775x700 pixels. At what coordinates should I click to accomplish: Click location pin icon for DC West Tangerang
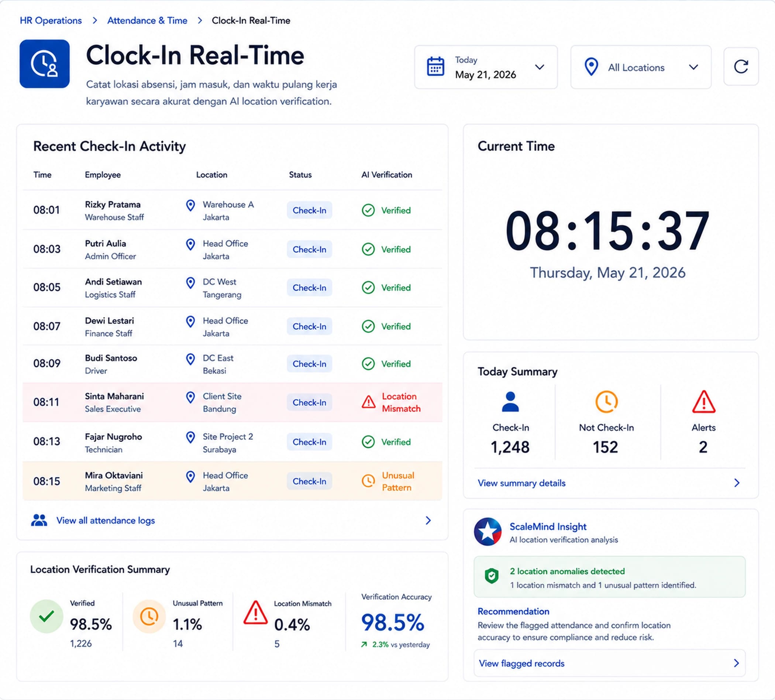190,283
